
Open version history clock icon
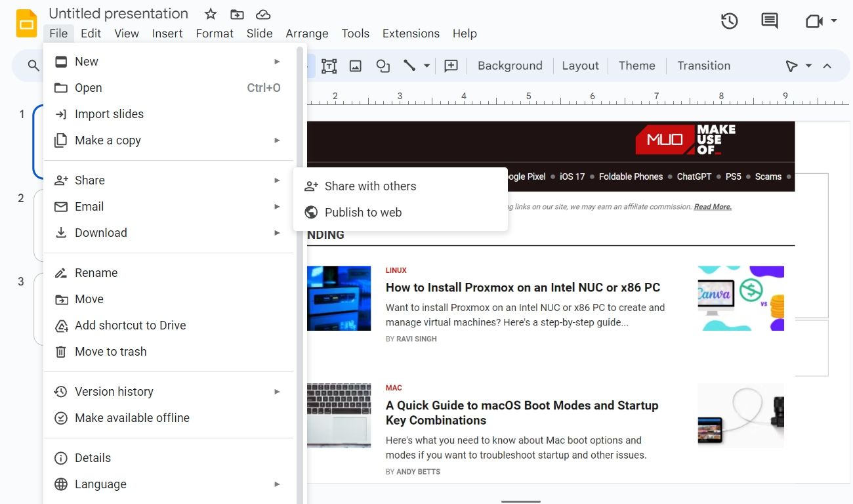tap(729, 21)
